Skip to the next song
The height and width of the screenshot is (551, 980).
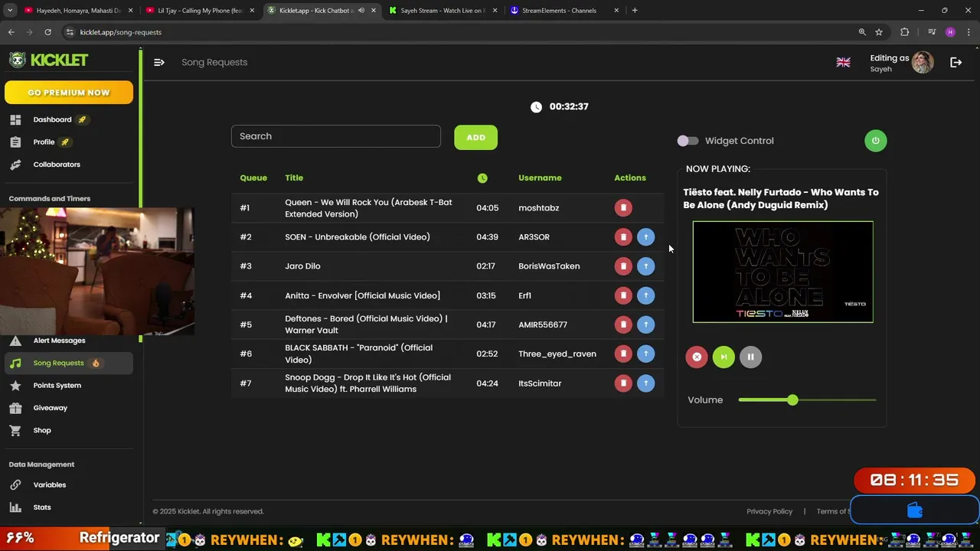(724, 357)
